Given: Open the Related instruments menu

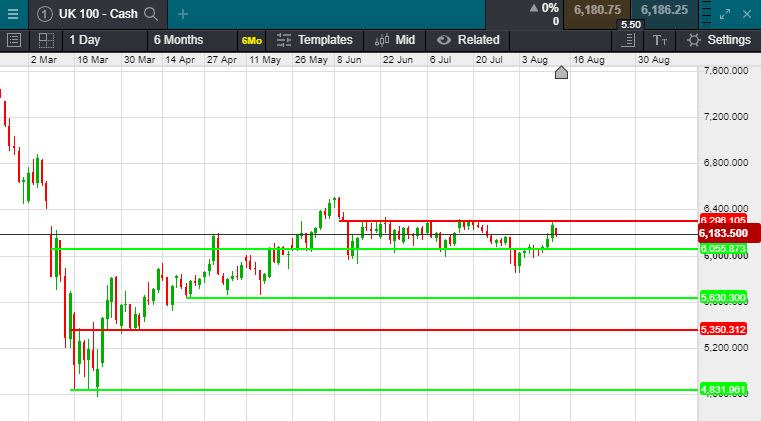Looking at the screenshot, I should pyautogui.click(x=468, y=40).
